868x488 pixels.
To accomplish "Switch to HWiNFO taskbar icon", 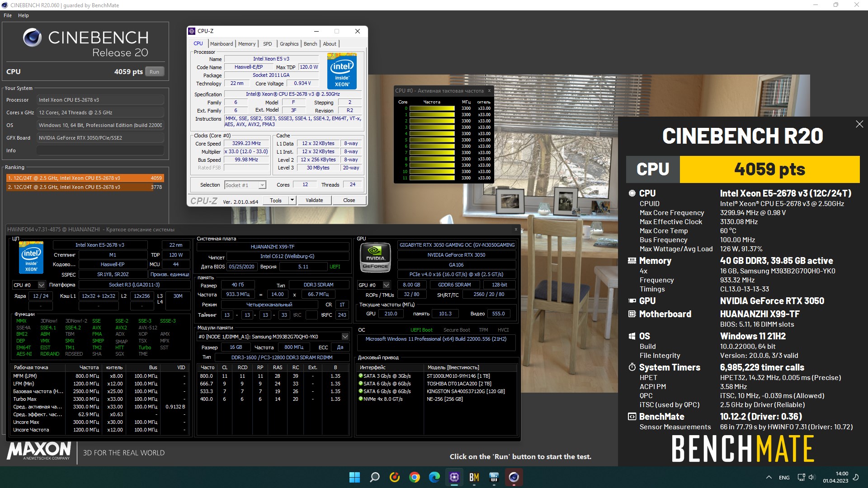I will click(x=494, y=477).
